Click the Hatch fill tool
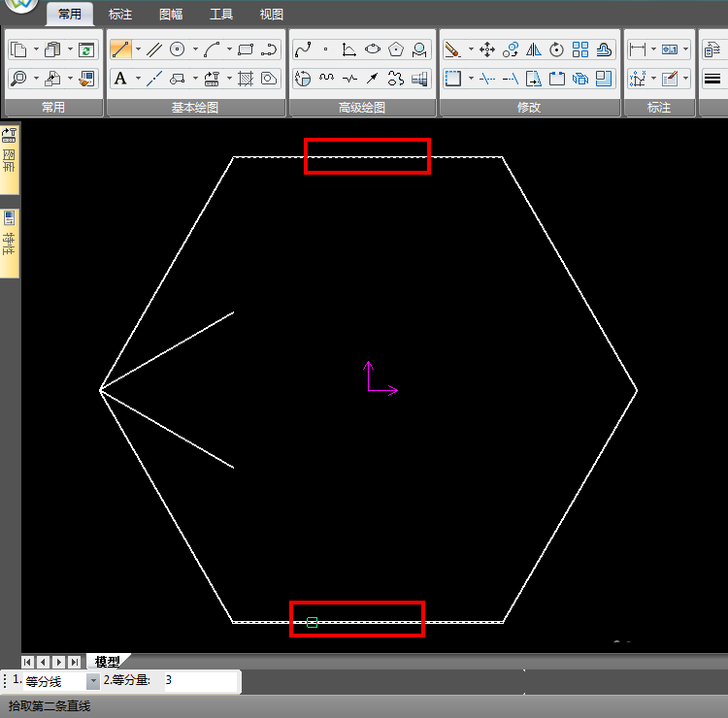 pos(246,79)
